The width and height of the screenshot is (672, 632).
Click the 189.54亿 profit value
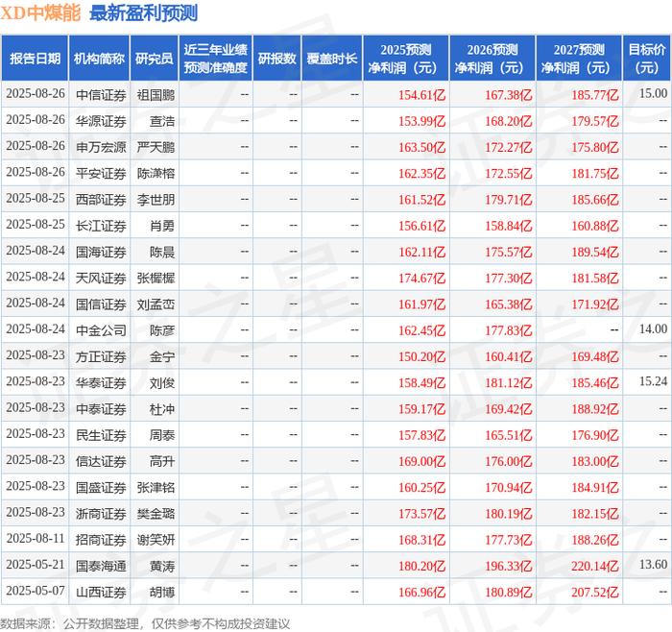point(595,252)
